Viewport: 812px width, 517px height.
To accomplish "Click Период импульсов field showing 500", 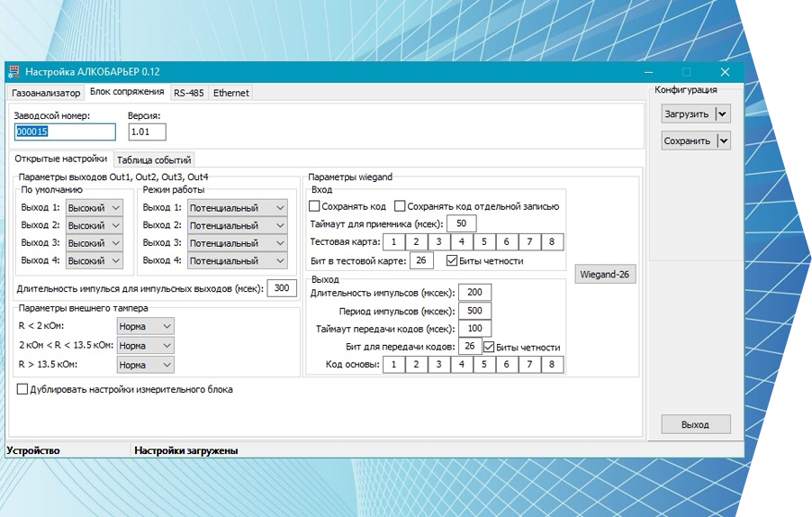I will 475,311.
